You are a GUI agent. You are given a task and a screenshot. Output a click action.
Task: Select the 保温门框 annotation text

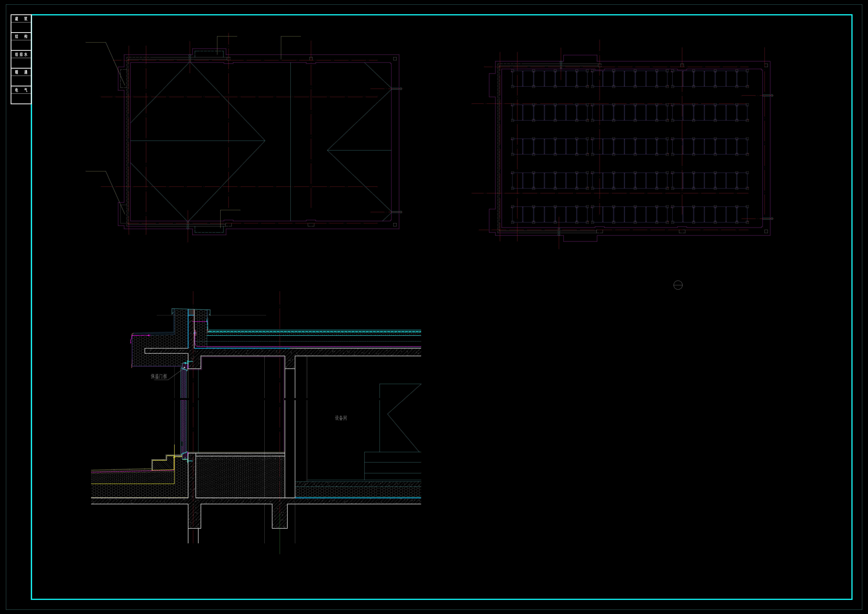(159, 376)
